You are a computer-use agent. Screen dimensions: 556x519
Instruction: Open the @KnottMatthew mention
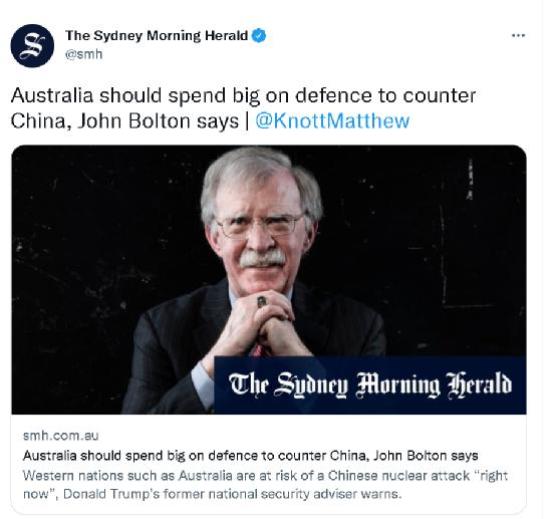(x=332, y=121)
